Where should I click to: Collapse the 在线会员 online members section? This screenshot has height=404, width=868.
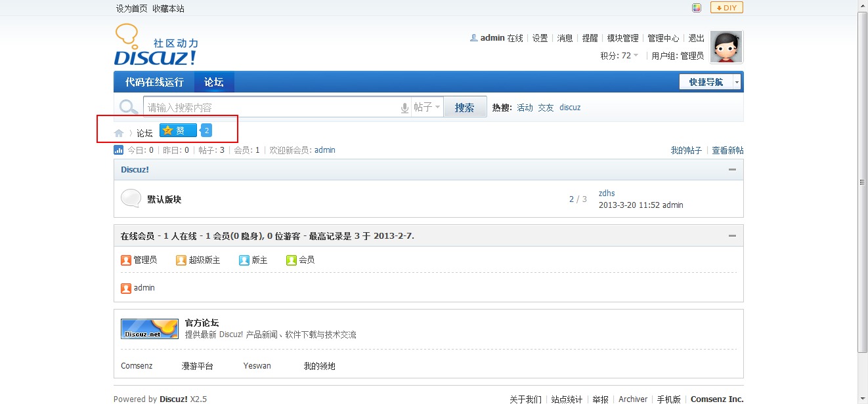click(732, 235)
